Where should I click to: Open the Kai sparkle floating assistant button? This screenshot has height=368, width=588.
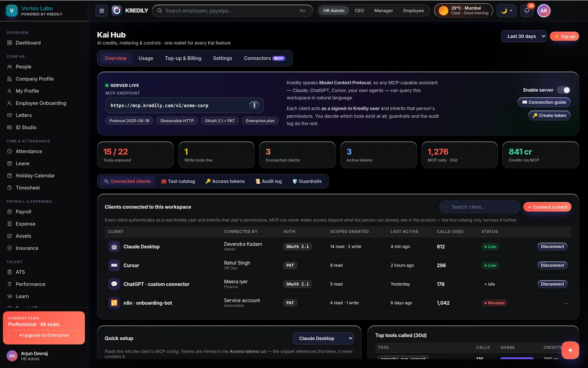pyautogui.click(x=570, y=350)
